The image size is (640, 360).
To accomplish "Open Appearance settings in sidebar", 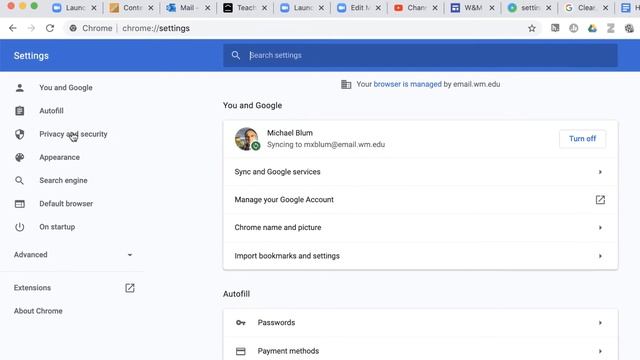I will tap(60, 157).
